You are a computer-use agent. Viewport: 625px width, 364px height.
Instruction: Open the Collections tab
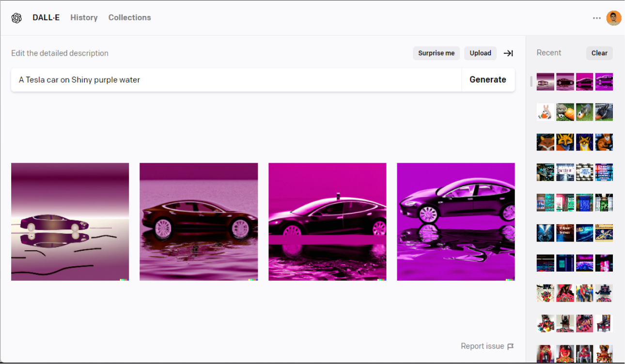coord(129,17)
